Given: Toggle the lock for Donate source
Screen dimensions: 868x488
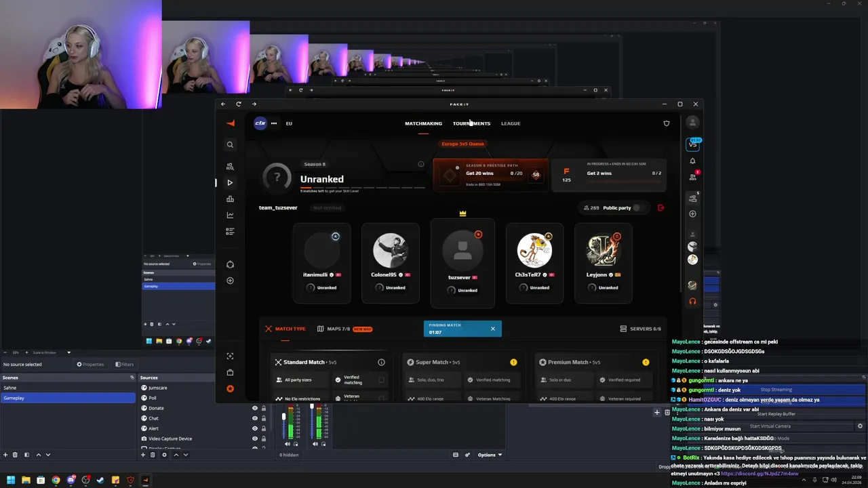Looking at the screenshot, I should point(264,408).
